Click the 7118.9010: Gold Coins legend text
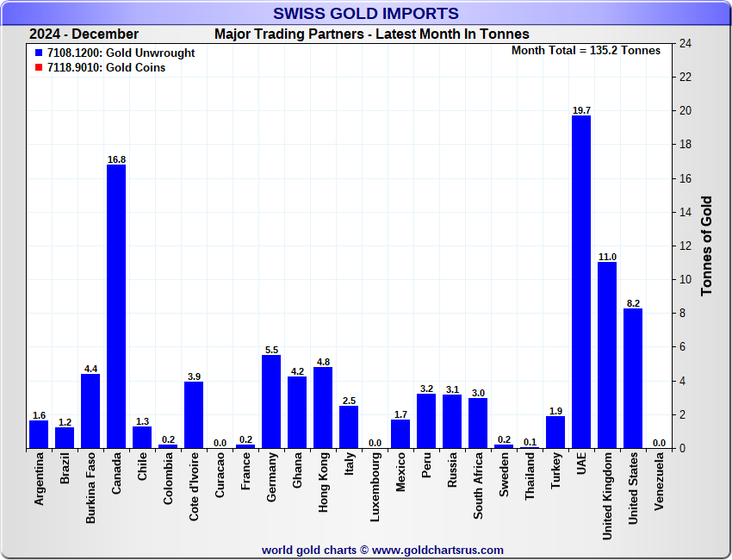This screenshot has height=560, width=732. click(106, 68)
